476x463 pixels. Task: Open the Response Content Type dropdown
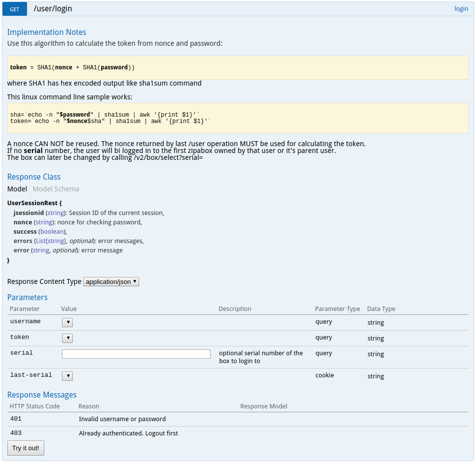point(111,281)
